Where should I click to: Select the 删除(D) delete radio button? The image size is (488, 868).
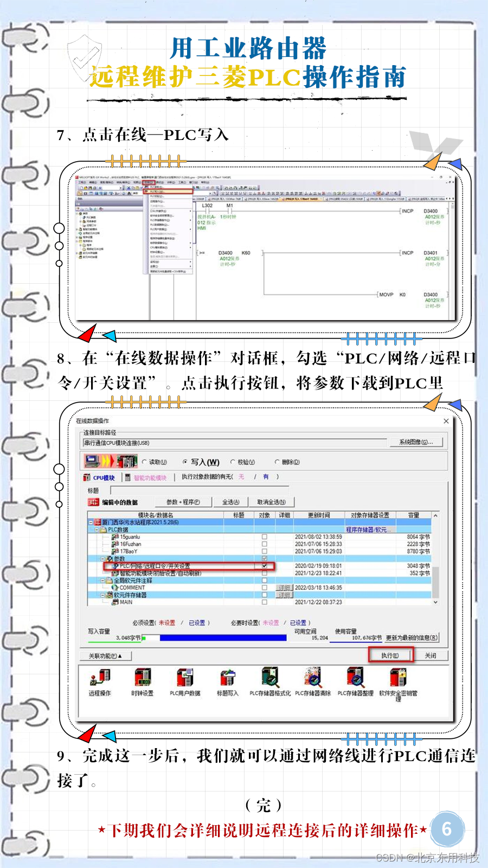click(x=277, y=462)
